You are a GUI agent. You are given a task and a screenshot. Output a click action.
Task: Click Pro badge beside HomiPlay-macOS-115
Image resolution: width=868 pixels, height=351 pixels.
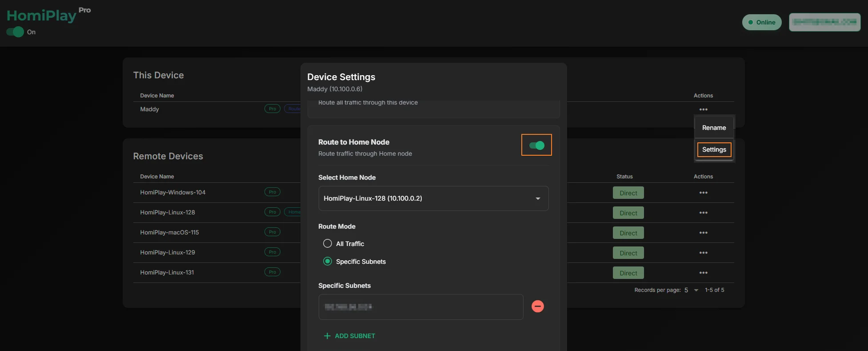[272, 232]
